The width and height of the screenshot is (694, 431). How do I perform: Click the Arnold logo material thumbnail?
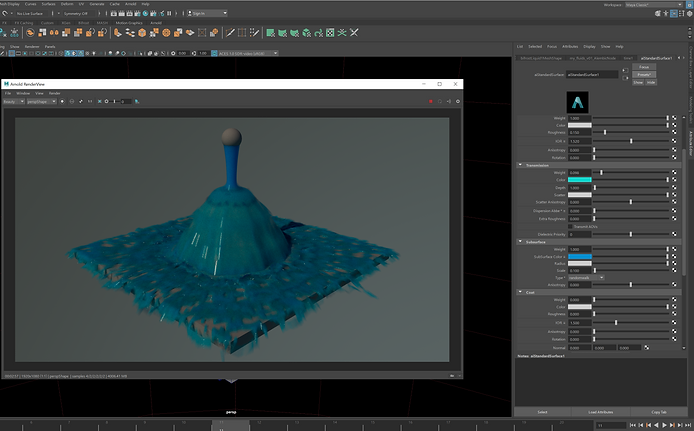tap(578, 102)
